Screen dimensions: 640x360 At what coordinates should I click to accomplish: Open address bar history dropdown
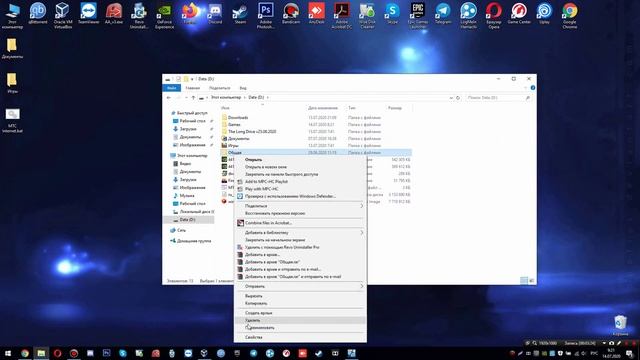click(x=451, y=98)
